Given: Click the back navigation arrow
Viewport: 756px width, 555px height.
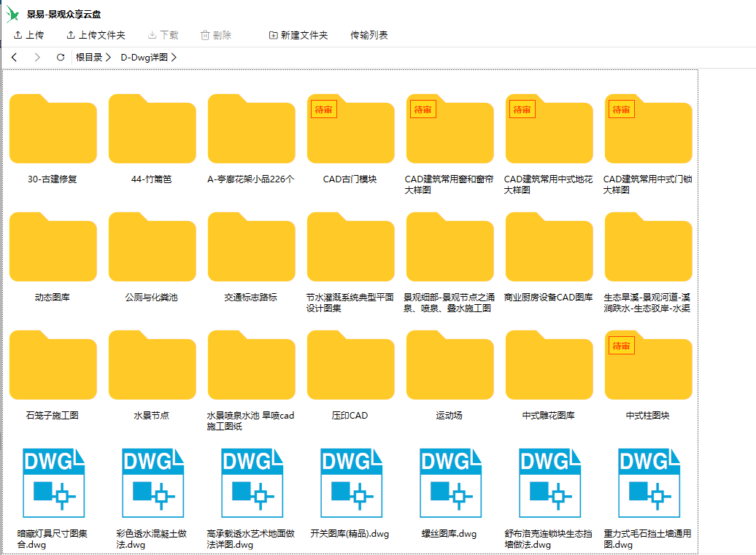Looking at the screenshot, I should point(15,57).
